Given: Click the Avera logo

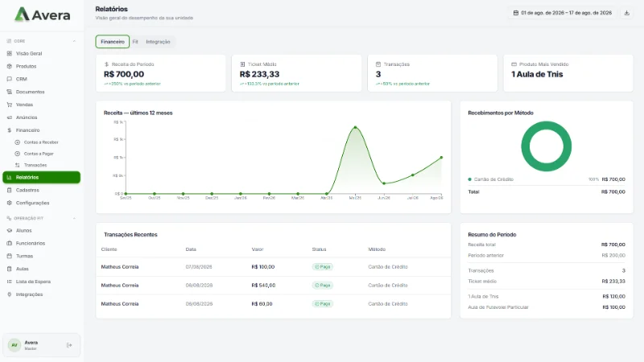Looking at the screenshot, I should point(43,14).
